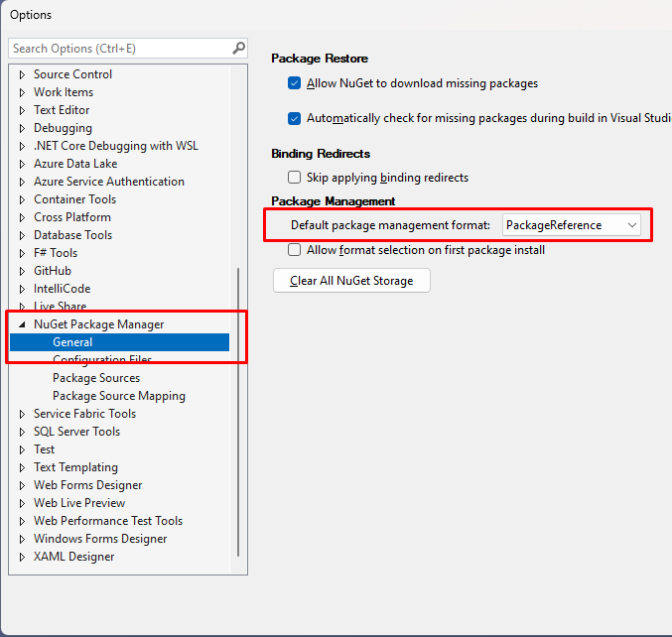The width and height of the screenshot is (672, 637).
Task: Enable Allow format selection on first install
Action: coord(294,250)
